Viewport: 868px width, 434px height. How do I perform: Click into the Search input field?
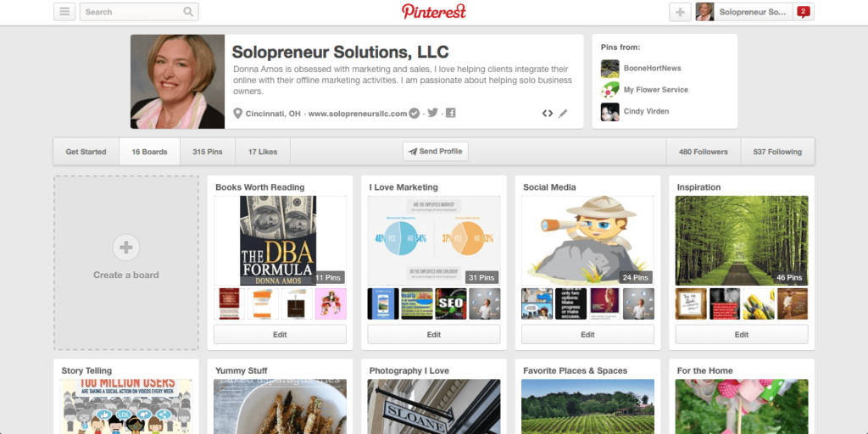coord(133,12)
